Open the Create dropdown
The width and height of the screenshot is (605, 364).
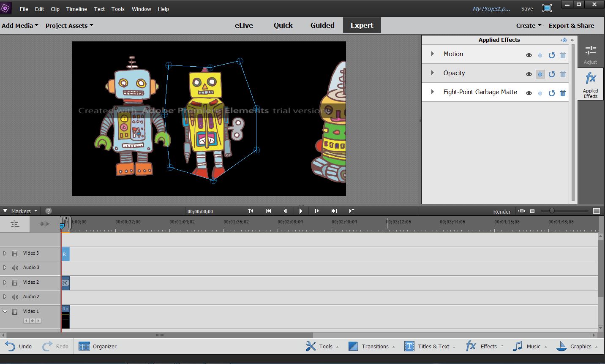[x=529, y=25]
